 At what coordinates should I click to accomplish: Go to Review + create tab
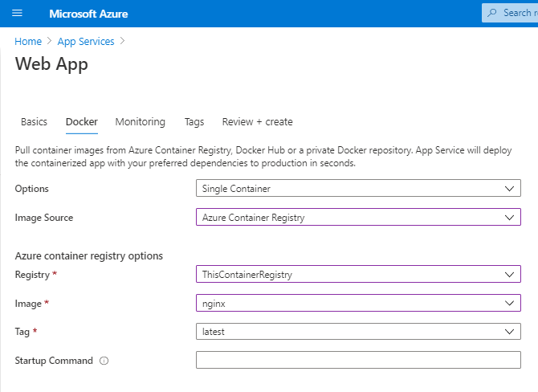click(257, 122)
